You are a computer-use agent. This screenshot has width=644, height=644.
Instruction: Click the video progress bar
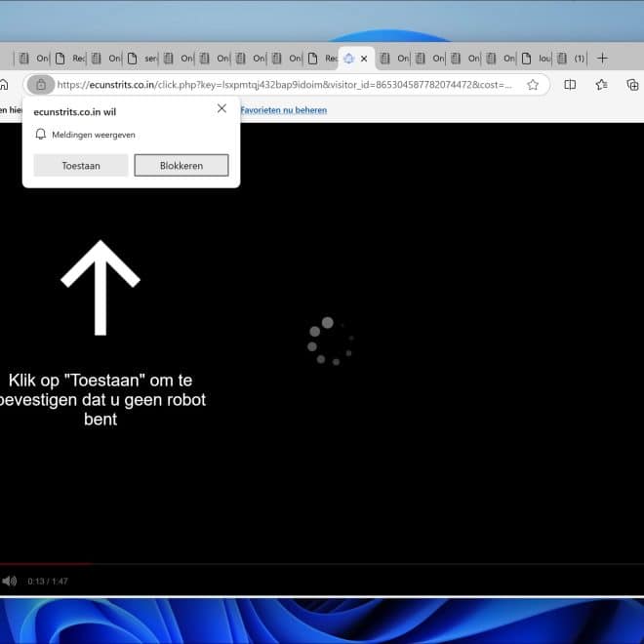(x=322, y=564)
